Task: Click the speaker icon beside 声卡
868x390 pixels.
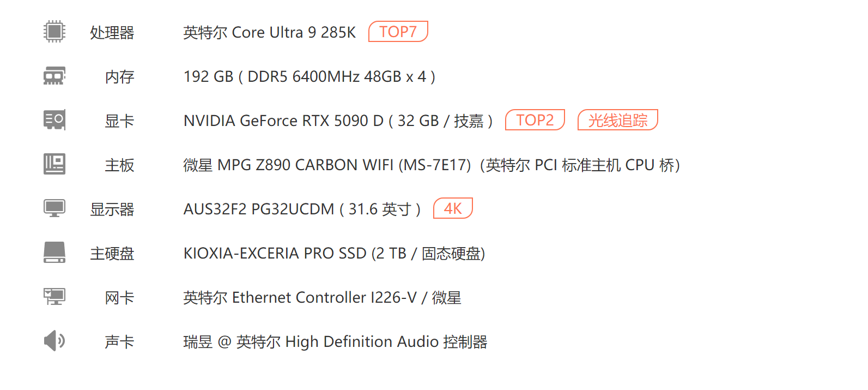Action: tap(54, 341)
